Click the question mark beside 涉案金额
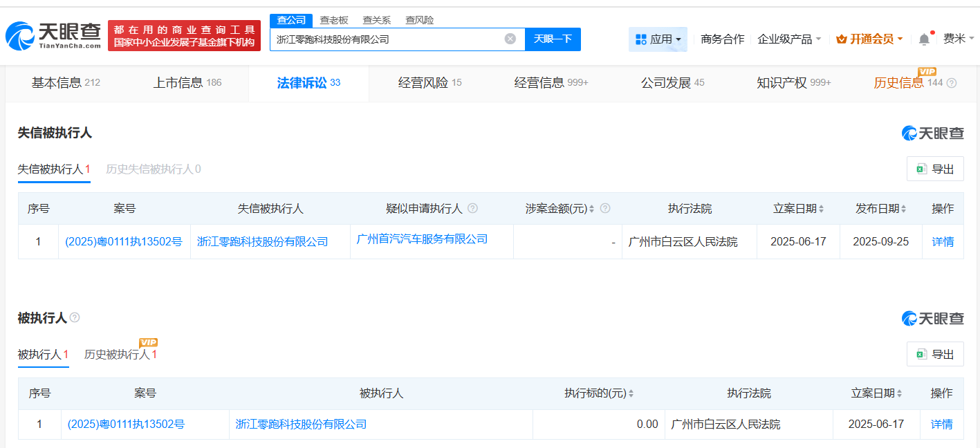980x448 pixels. [x=606, y=208]
